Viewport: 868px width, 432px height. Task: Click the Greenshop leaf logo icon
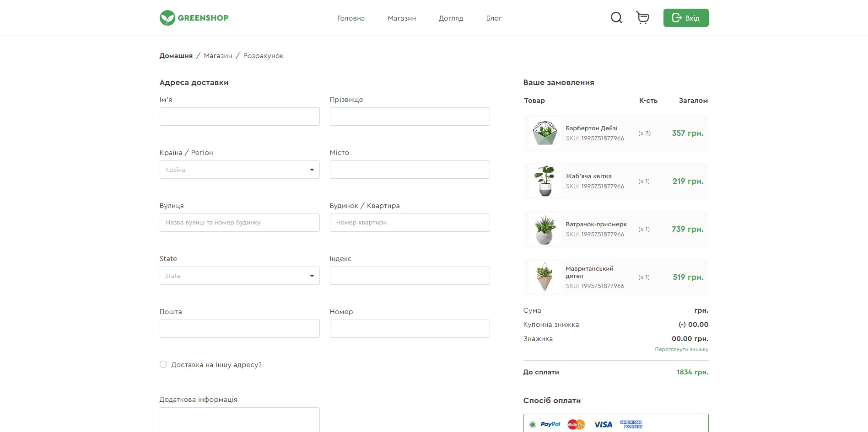coord(167,18)
